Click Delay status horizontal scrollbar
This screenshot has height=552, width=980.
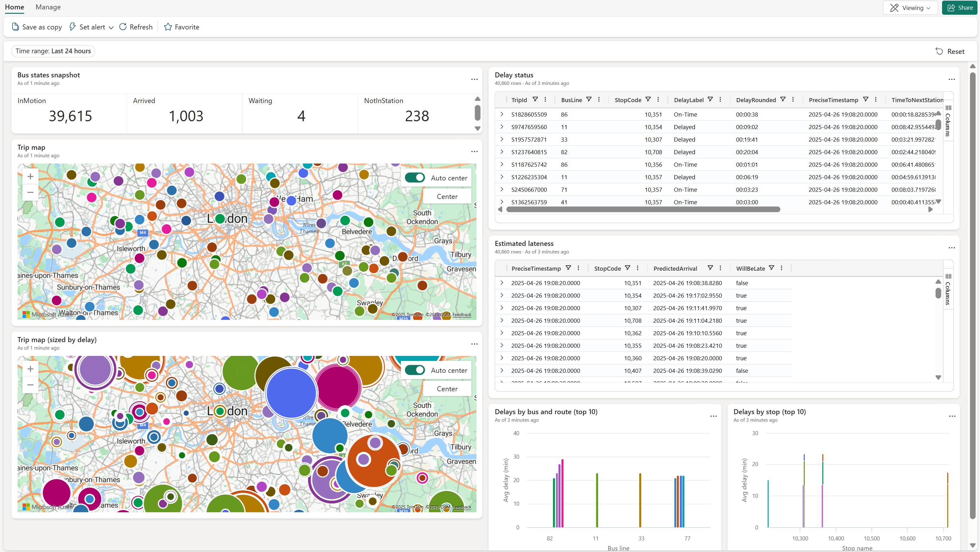pyautogui.click(x=643, y=210)
